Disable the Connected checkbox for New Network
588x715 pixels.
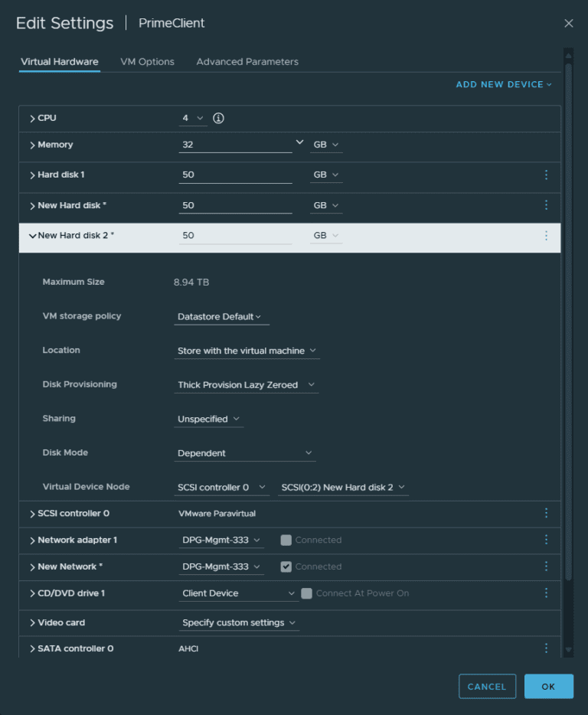pyautogui.click(x=287, y=566)
